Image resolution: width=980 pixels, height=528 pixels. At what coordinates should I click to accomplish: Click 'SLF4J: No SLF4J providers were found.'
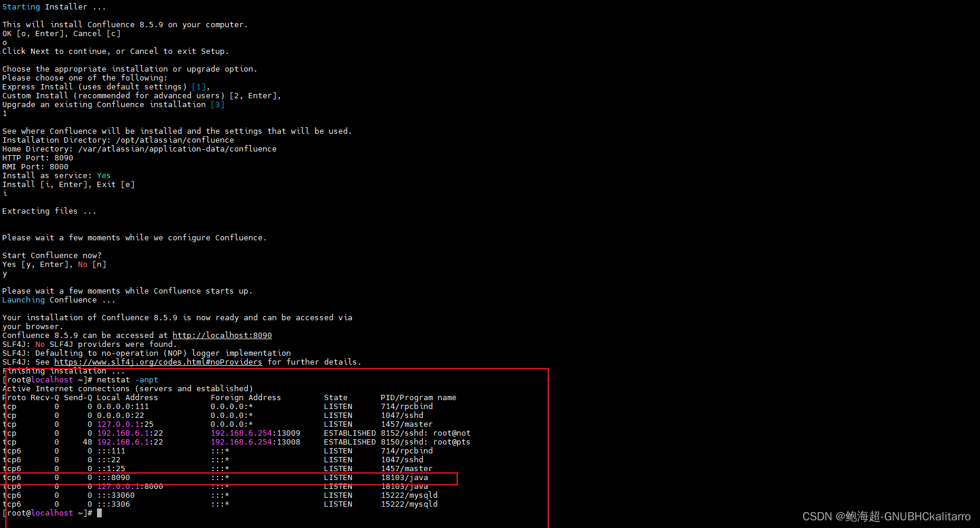pyautogui.click(x=90, y=344)
